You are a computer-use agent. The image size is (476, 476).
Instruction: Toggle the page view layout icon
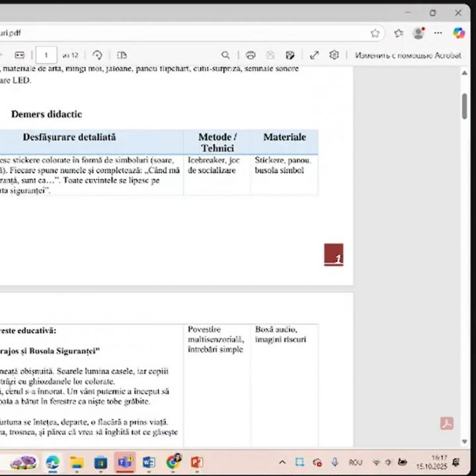[122, 56]
